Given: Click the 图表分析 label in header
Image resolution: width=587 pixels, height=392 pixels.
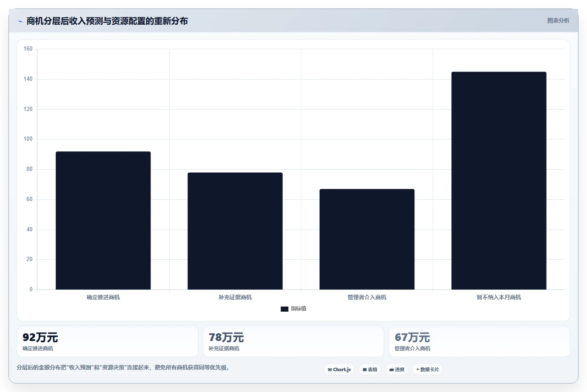Looking at the screenshot, I should 558,20.
